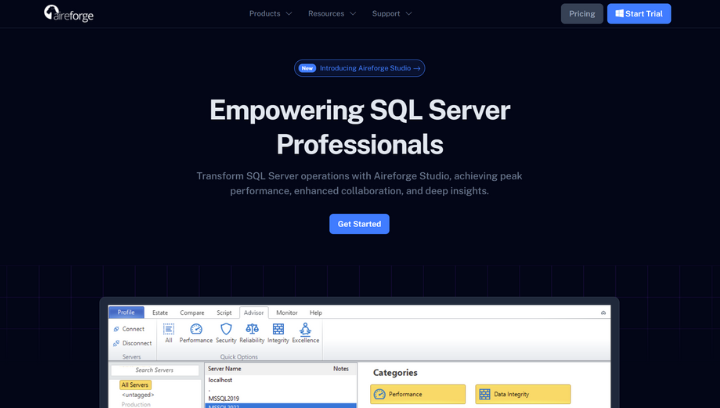Pick the Integrity icon in Quick Options
This screenshot has width=720, height=408.
[x=278, y=330]
